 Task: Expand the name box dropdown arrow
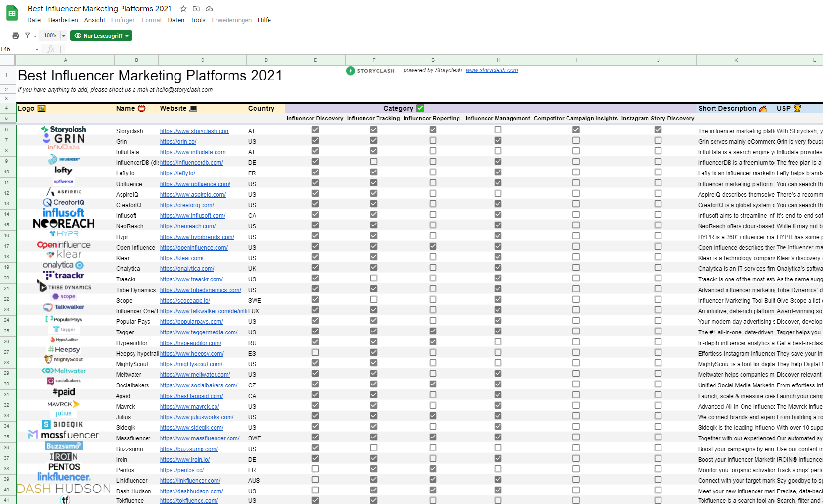tap(37, 50)
